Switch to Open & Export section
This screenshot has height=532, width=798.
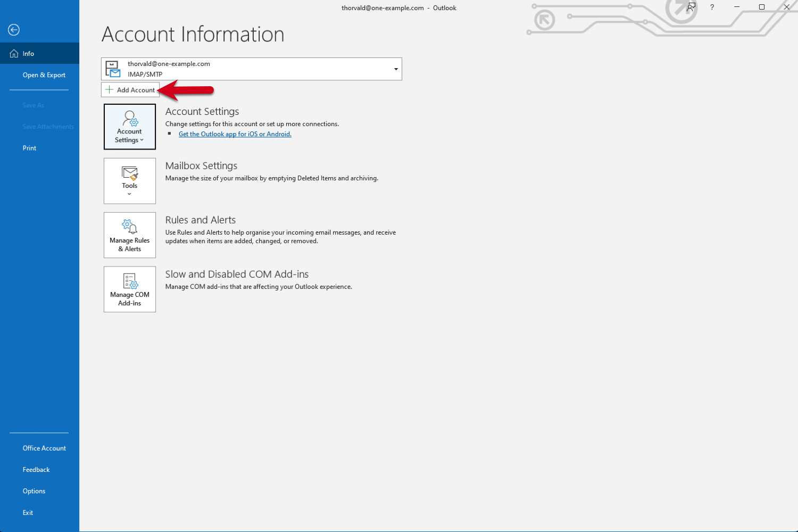[44, 75]
